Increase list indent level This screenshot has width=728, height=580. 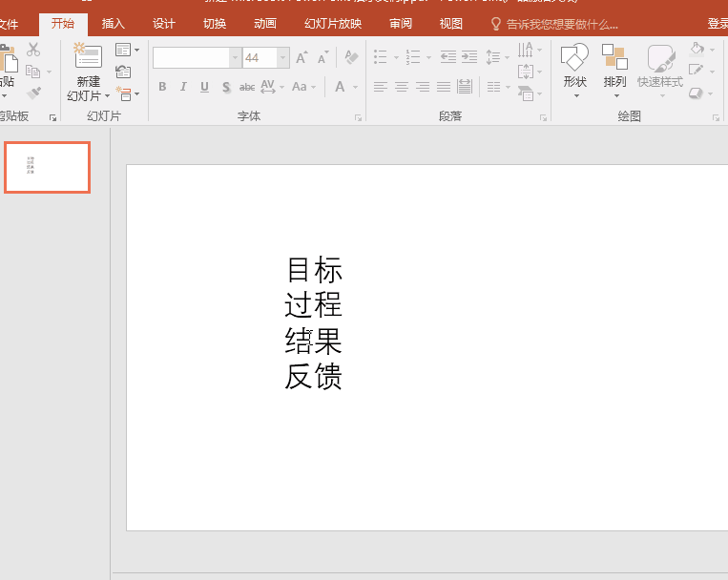pos(469,57)
